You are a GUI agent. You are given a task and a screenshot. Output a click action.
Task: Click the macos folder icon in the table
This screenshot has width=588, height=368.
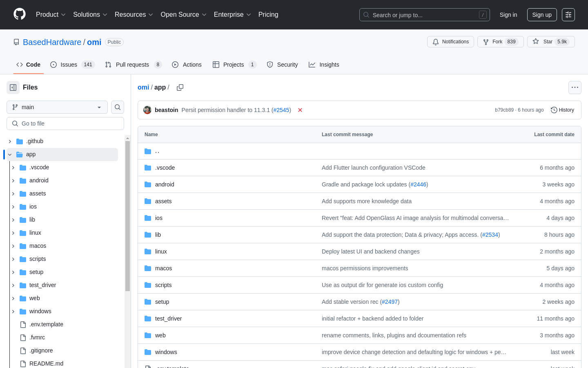[148, 268]
